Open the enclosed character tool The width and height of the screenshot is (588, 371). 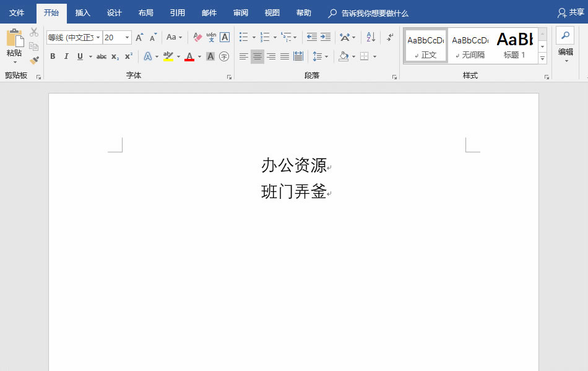pyautogui.click(x=224, y=56)
